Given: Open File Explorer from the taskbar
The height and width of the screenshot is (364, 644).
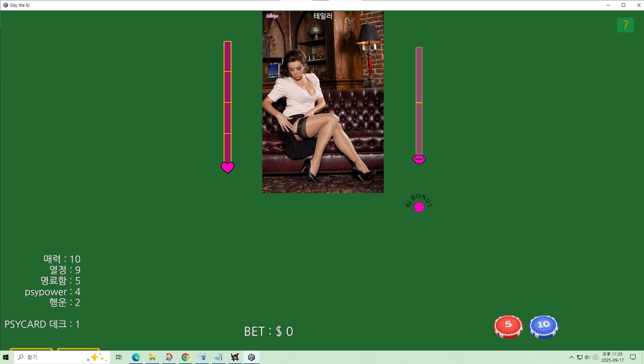Looking at the screenshot, I should [x=152, y=357].
